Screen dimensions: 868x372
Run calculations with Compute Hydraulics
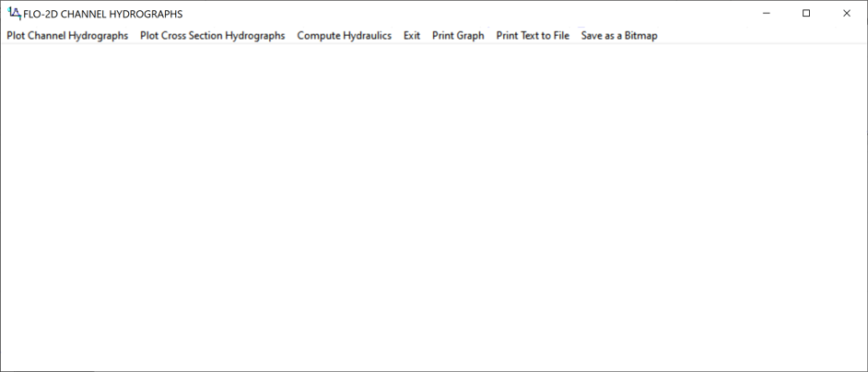click(x=344, y=36)
